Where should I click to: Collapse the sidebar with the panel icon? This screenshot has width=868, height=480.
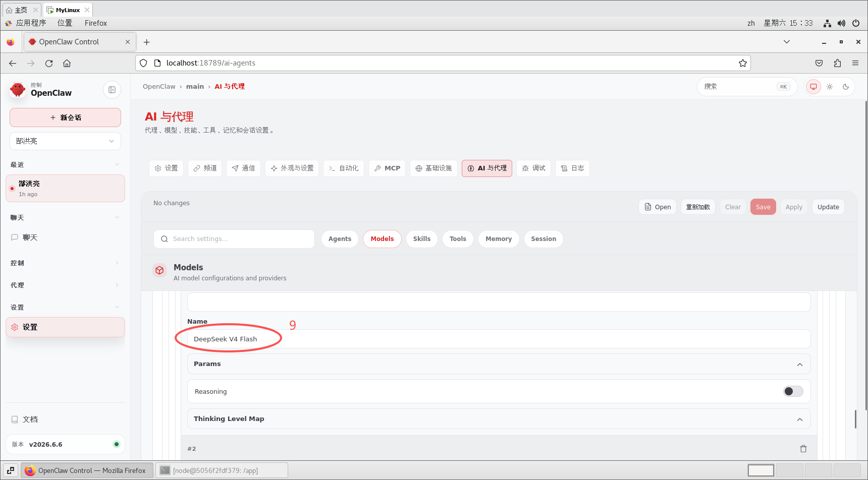tap(112, 90)
